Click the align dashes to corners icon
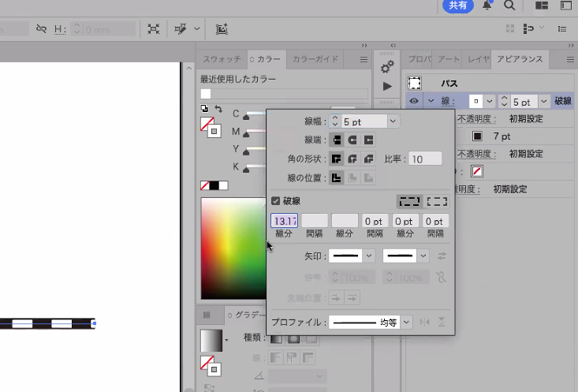 point(437,201)
